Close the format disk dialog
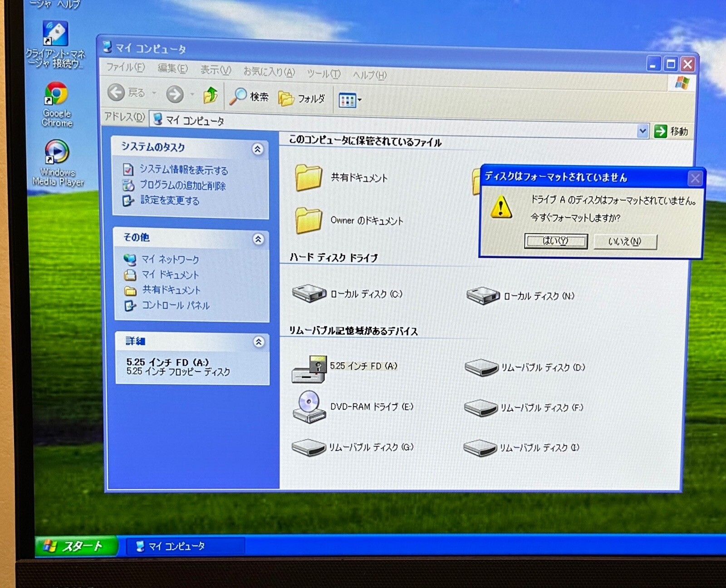Image resolution: width=726 pixels, height=588 pixels. click(x=695, y=178)
